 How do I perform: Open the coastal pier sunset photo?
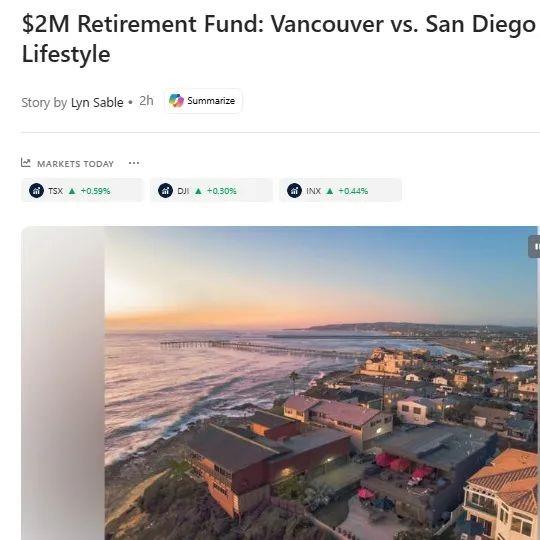321,383
